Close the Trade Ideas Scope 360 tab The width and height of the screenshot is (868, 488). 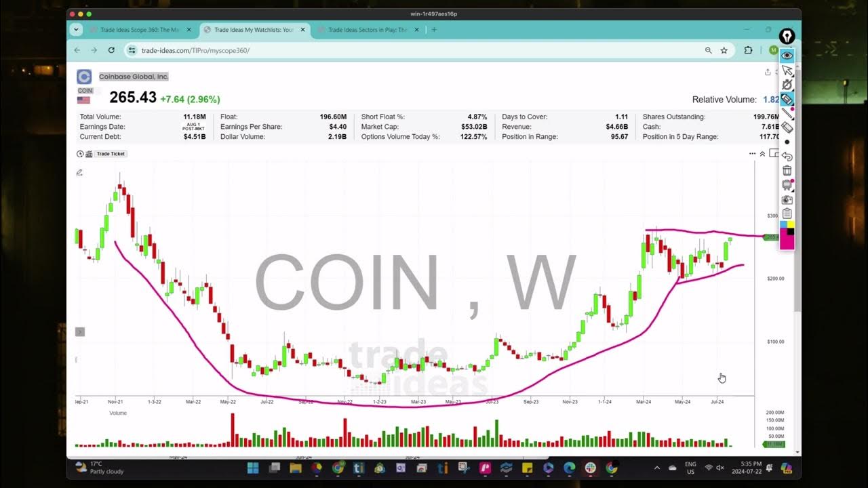(x=189, y=30)
